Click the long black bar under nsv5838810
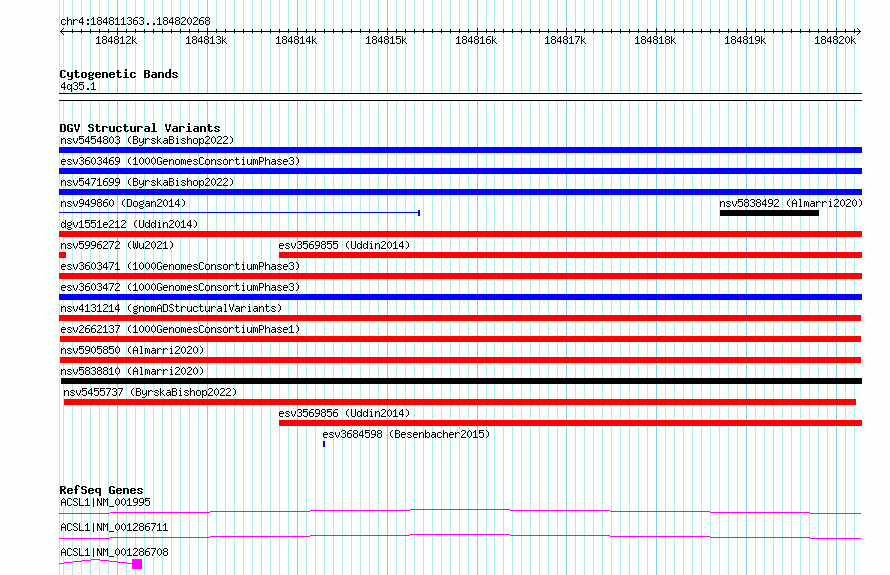The image size is (890, 575). coord(461,381)
